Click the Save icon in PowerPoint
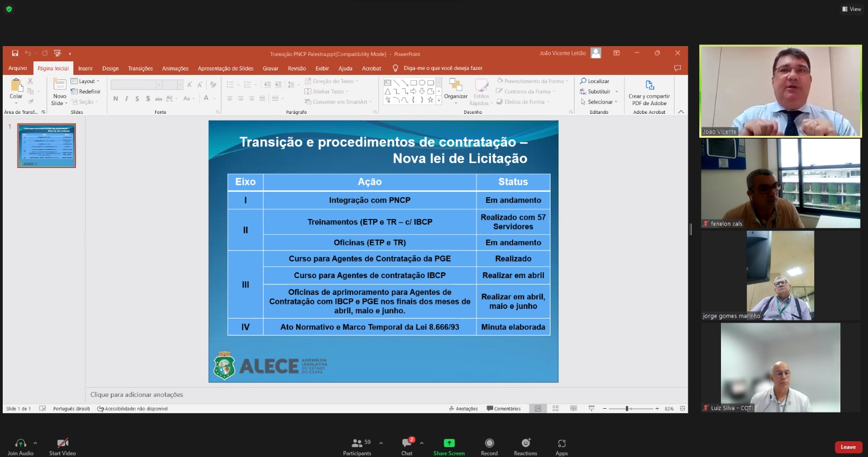This screenshot has height=457, width=868. (15, 53)
